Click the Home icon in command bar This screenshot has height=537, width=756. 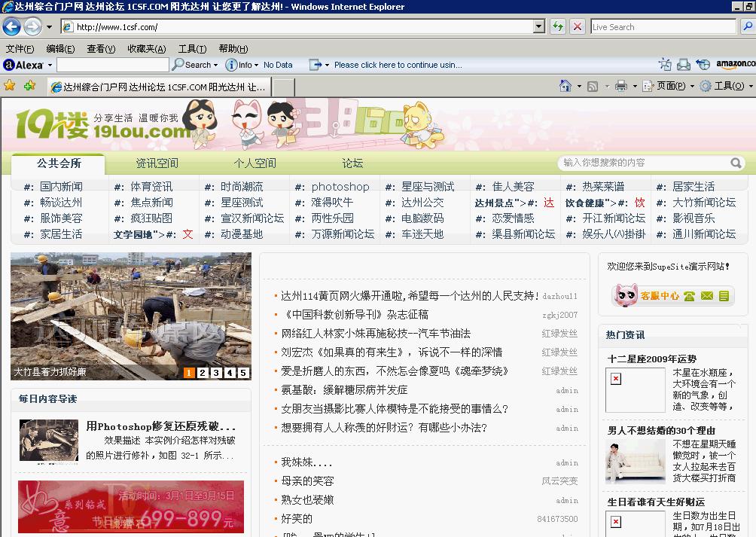[x=565, y=86]
